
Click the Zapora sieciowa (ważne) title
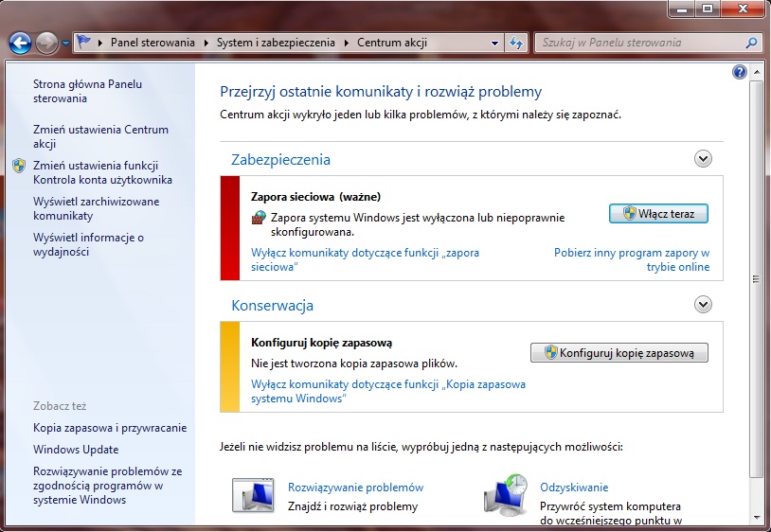coord(315,197)
